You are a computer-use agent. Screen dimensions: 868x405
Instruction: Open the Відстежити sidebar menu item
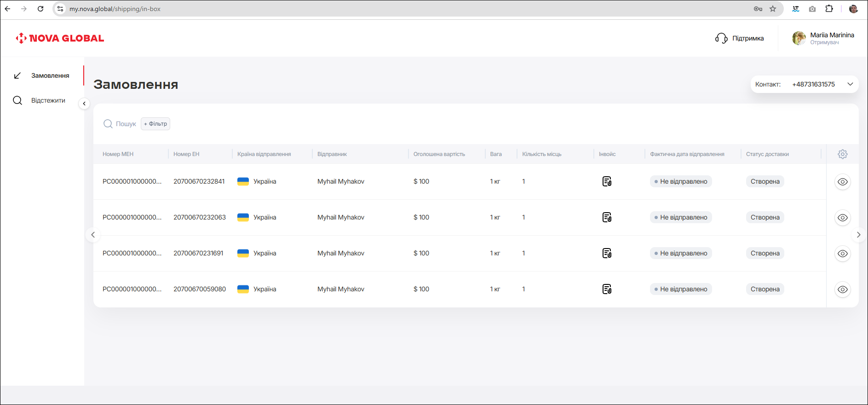tap(42, 100)
